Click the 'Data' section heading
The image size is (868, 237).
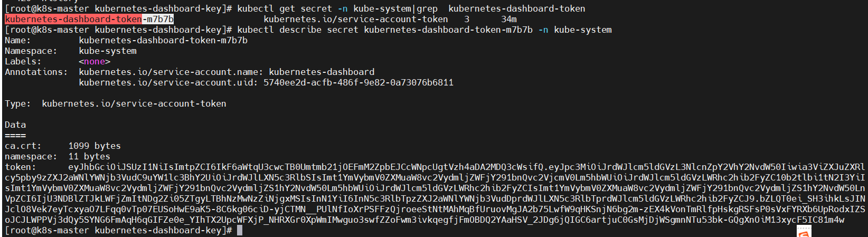[x=15, y=125]
